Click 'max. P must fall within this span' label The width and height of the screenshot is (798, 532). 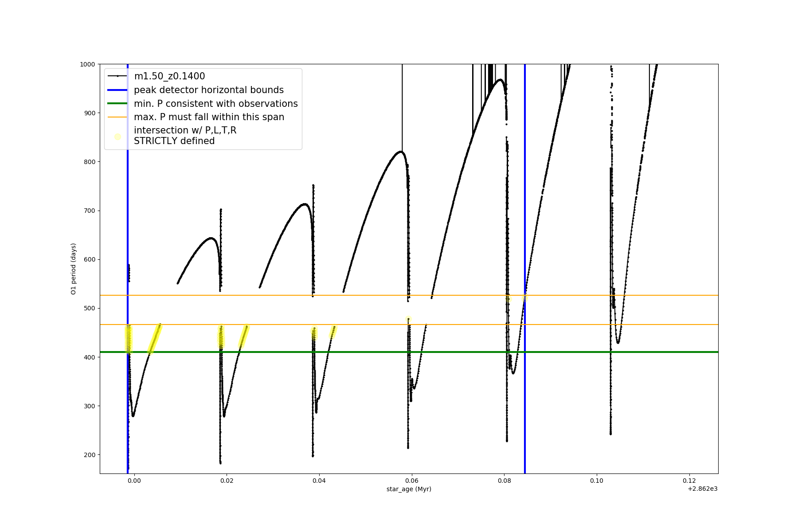coord(209,117)
